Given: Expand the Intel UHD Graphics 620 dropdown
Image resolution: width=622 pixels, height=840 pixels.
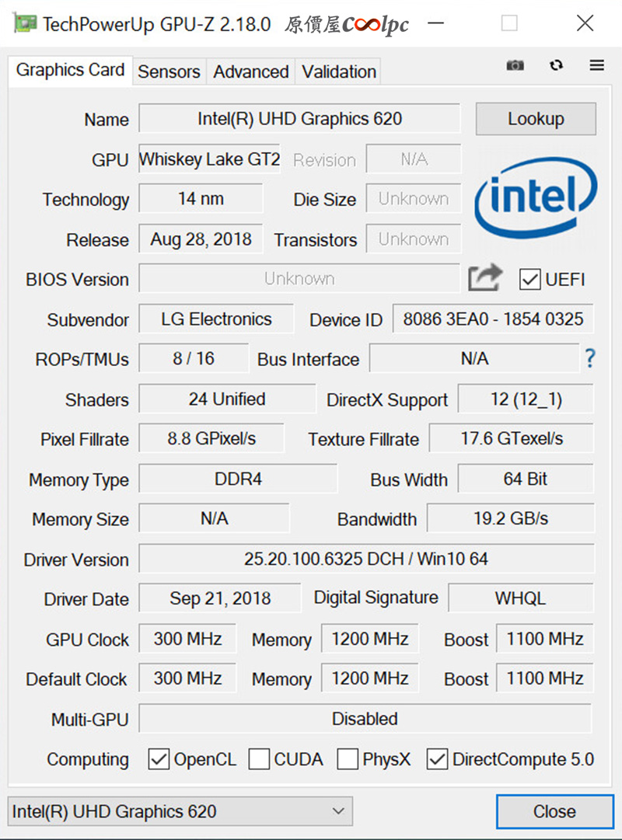Looking at the screenshot, I should click(180, 811).
